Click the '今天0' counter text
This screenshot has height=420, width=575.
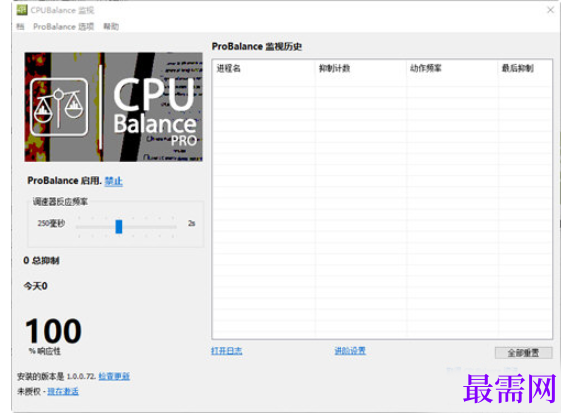pyautogui.click(x=36, y=286)
